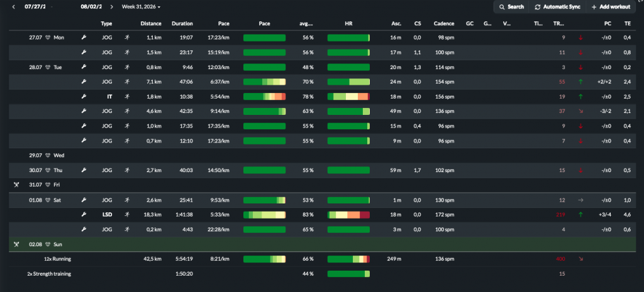
Task: Edit the 07/27 start date field
Action: [x=35, y=7]
